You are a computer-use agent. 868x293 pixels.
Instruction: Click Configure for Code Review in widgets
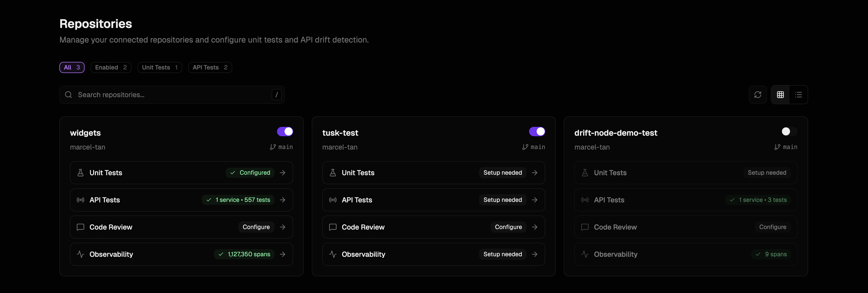tap(256, 227)
